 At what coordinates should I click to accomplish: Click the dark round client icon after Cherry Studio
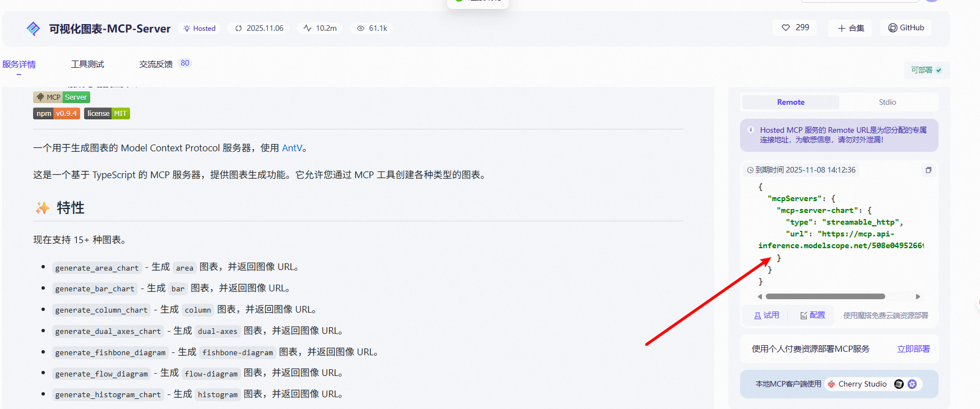[899, 384]
